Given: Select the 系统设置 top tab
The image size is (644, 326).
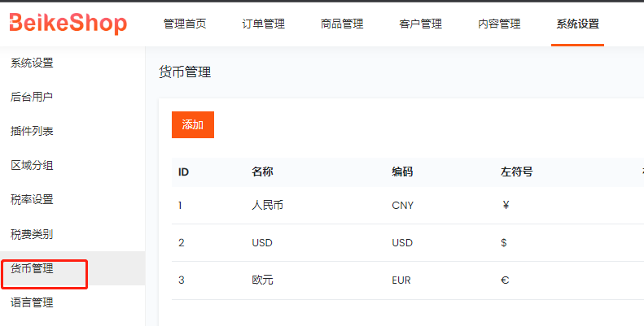Looking at the screenshot, I should tap(577, 24).
